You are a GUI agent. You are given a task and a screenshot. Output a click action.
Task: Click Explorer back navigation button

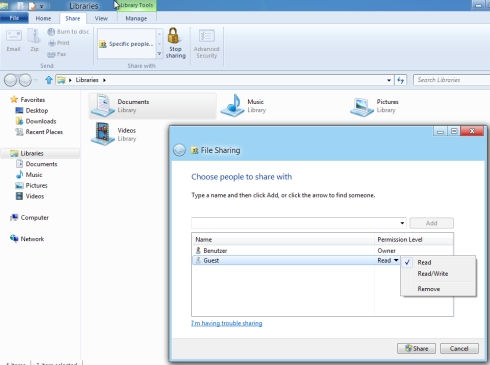(10, 80)
